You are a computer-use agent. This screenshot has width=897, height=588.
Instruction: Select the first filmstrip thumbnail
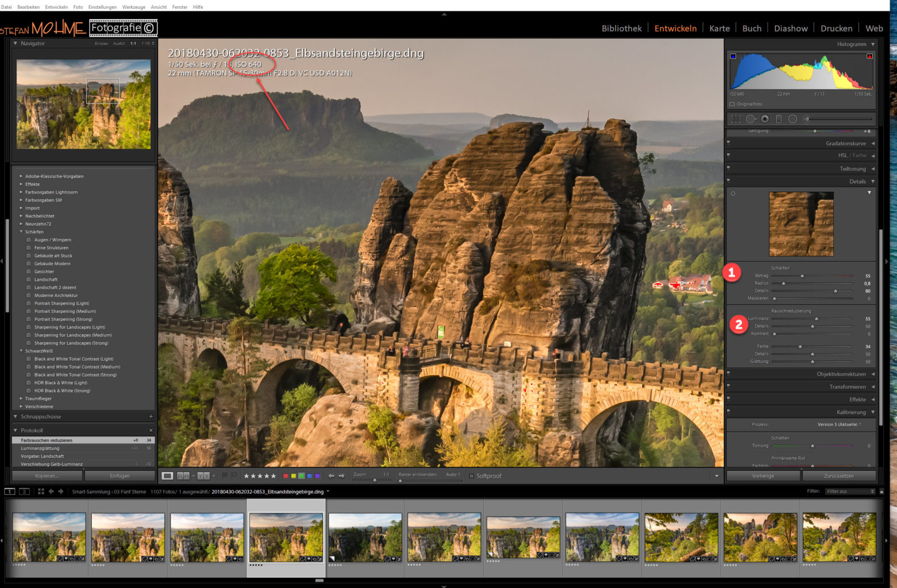pos(49,537)
